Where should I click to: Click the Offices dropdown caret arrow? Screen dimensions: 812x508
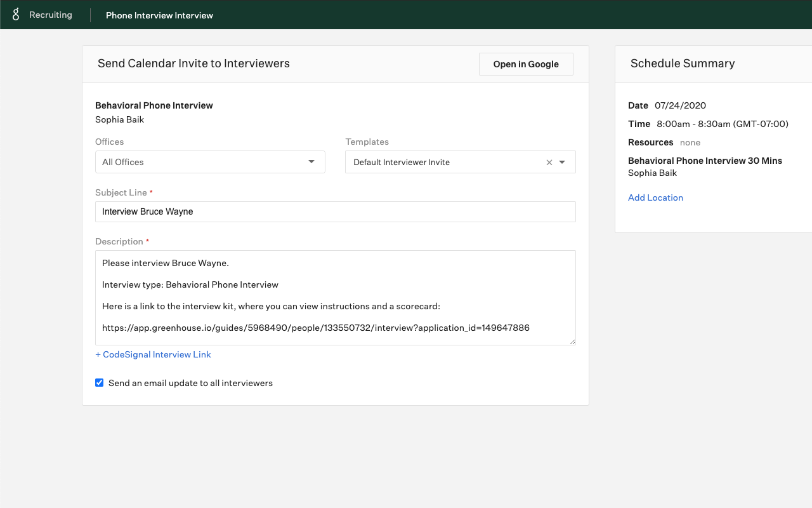pos(311,162)
